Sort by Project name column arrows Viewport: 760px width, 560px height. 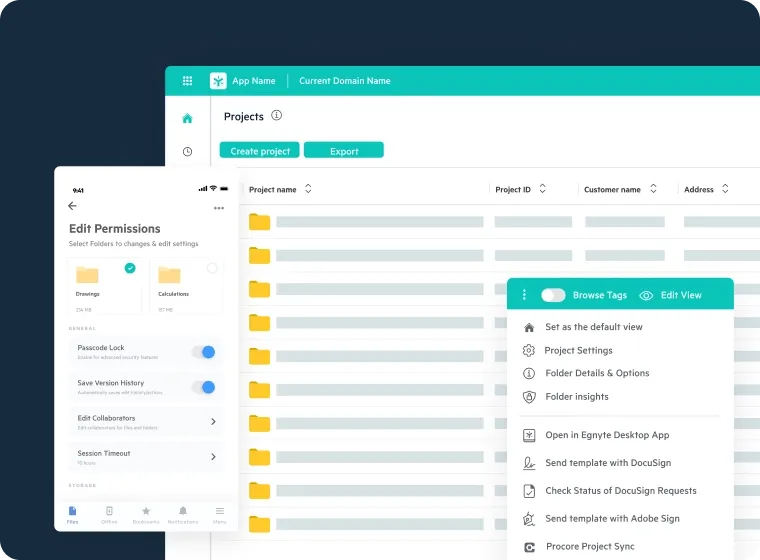[x=308, y=189]
